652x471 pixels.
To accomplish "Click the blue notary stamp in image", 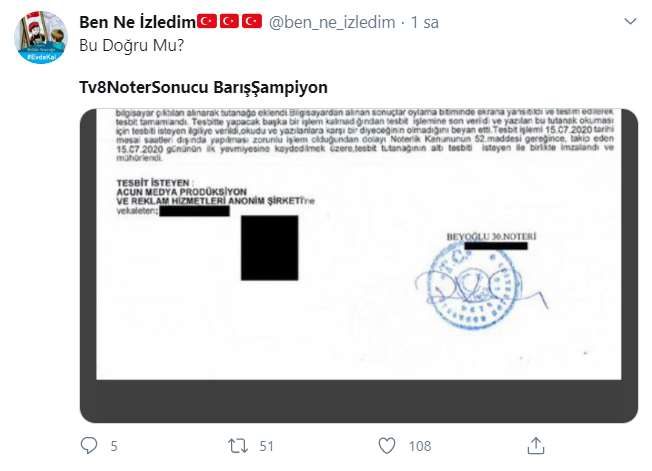I will pos(473,286).
